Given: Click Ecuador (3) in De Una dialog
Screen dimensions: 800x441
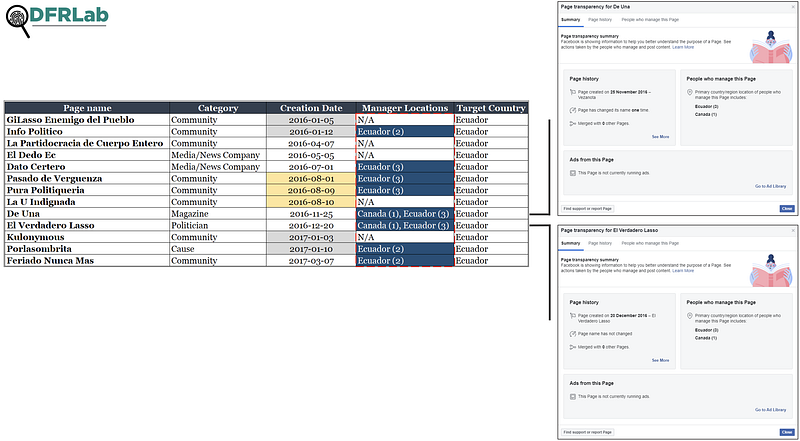Looking at the screenshot, I should click(x=707, y=107).
